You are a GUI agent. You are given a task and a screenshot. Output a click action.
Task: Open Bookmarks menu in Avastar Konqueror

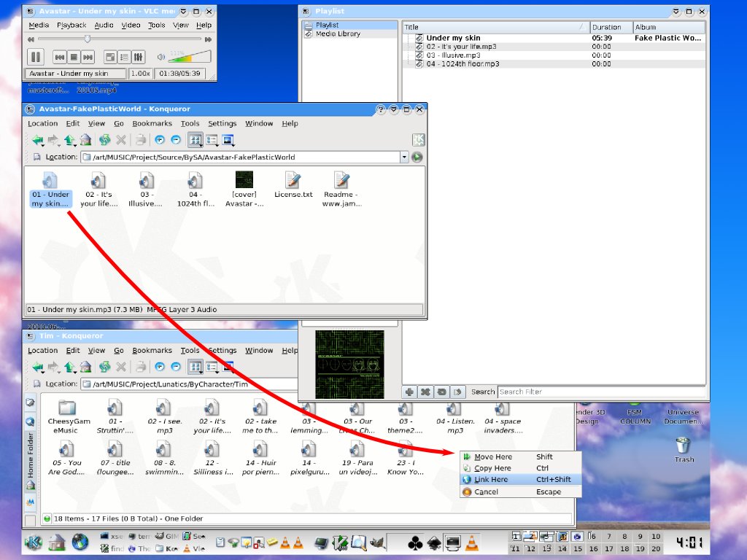152,123
